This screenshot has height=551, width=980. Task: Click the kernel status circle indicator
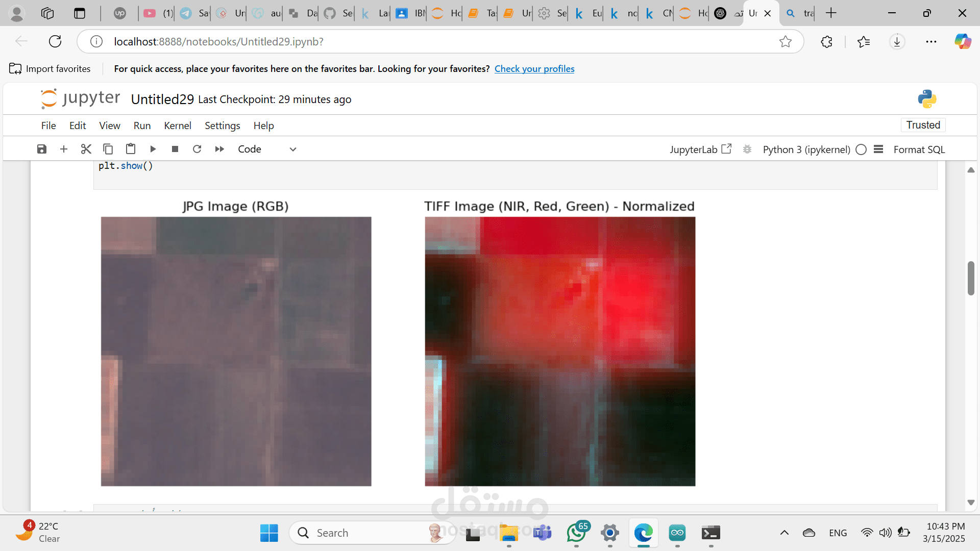861,149
